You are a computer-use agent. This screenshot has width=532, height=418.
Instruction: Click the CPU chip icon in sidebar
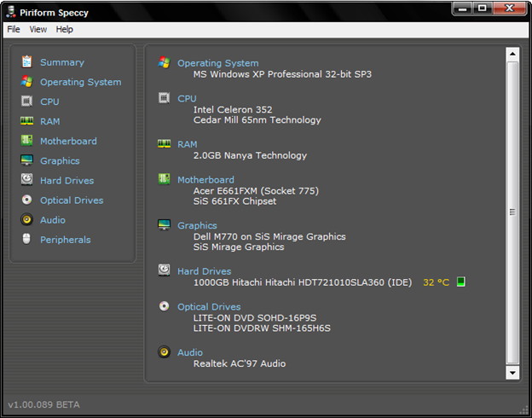[x=26, y=102]
